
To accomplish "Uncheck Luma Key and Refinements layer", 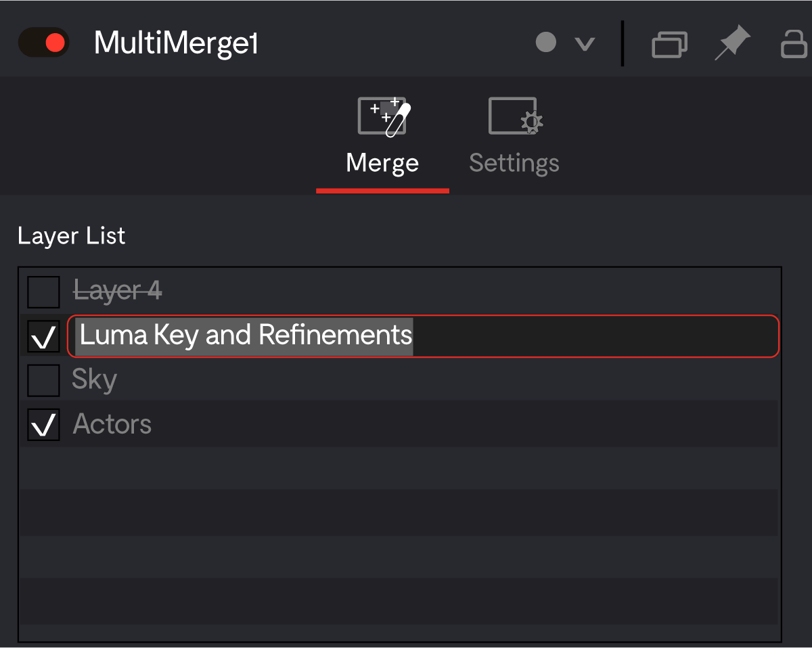I will click(43, 335).
